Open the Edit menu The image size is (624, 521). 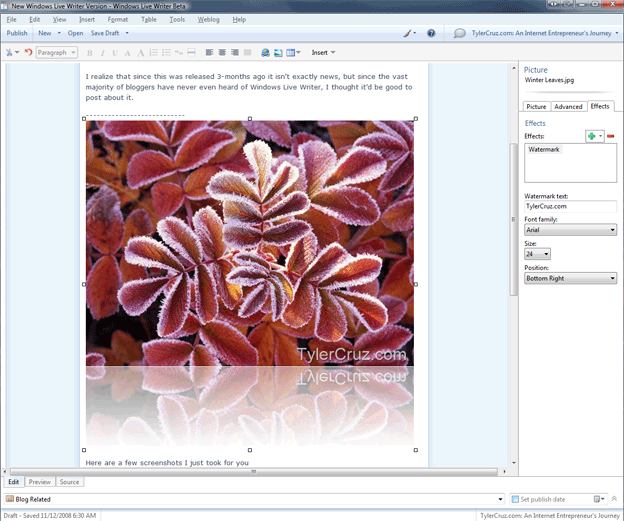coord(35,20)
